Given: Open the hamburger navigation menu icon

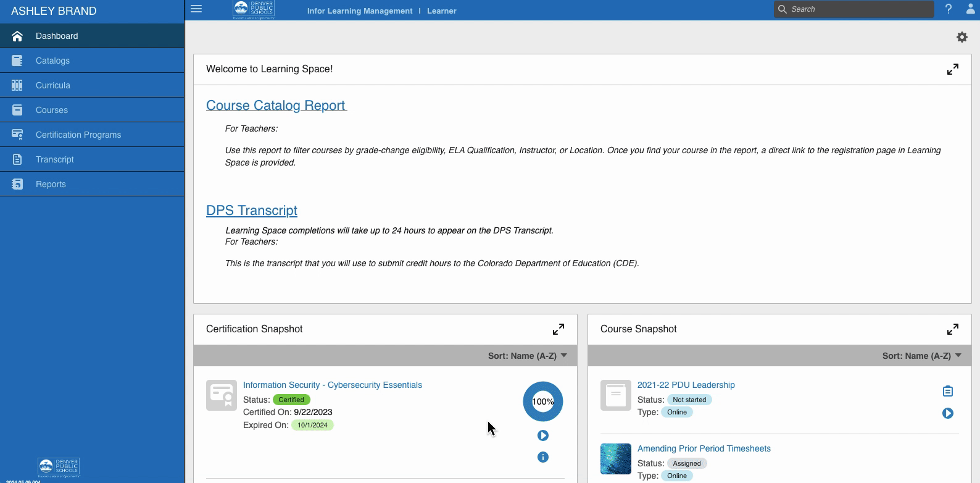Looking at the screenshot, I should [196, 9].
